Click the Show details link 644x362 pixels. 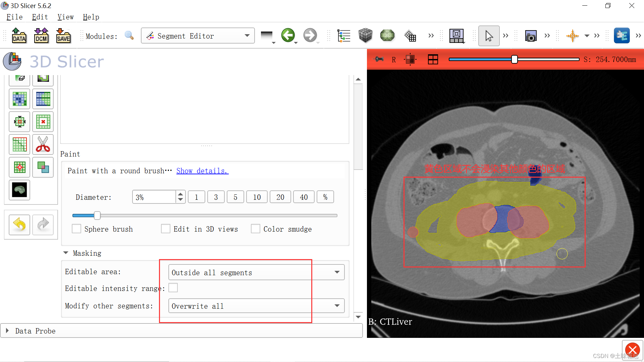(x=202, y=171)
